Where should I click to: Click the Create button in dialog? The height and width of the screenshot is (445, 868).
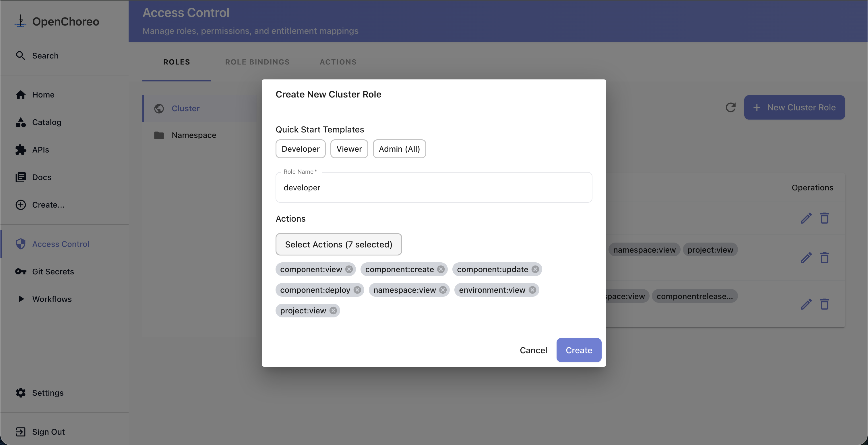click(x=578, y=350)
